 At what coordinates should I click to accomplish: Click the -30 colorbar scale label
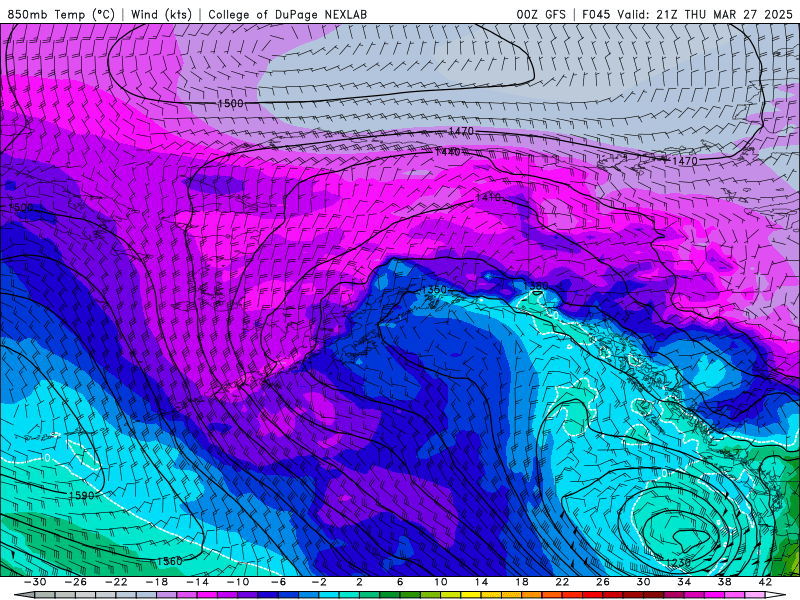[36, 582]
